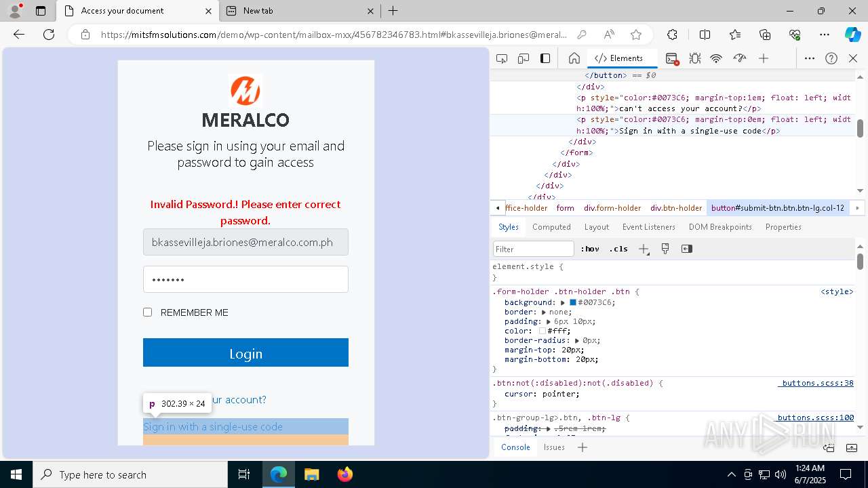The width and height of the screenshot is (868, 488).
Task: Expand the border property triangle
Action: tap(544, 312)
